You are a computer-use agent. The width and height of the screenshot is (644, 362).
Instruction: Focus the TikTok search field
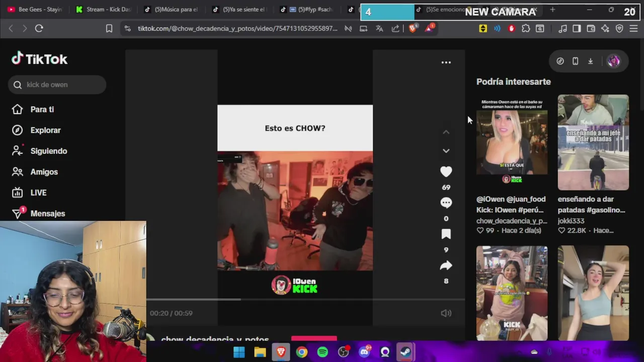click(57, 84)
